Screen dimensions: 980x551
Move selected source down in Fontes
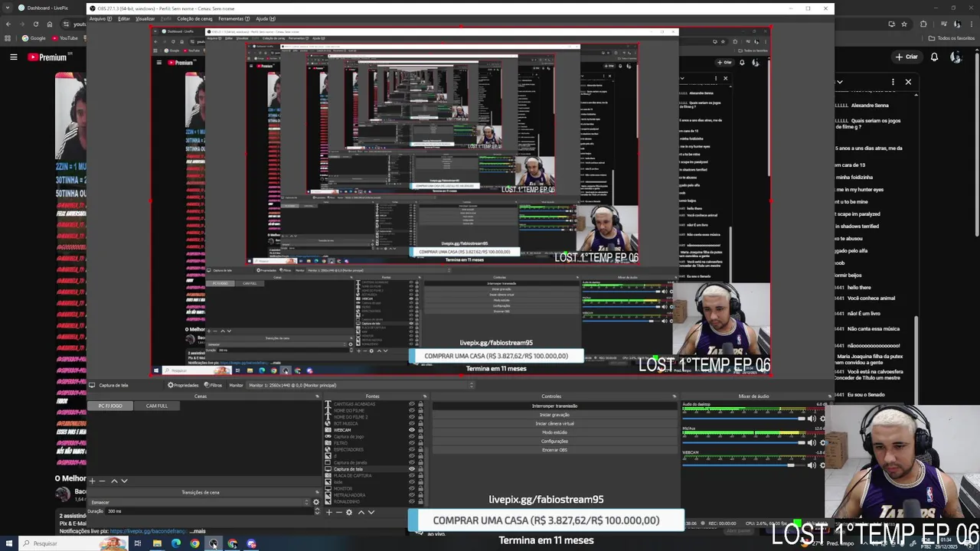[371, 512]
